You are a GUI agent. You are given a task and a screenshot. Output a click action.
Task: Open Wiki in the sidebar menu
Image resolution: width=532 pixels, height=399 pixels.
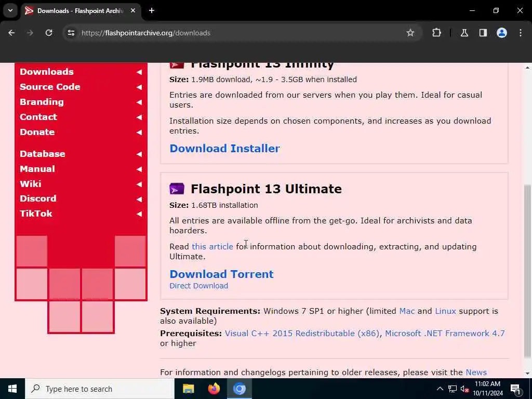[x=31, y=184]
